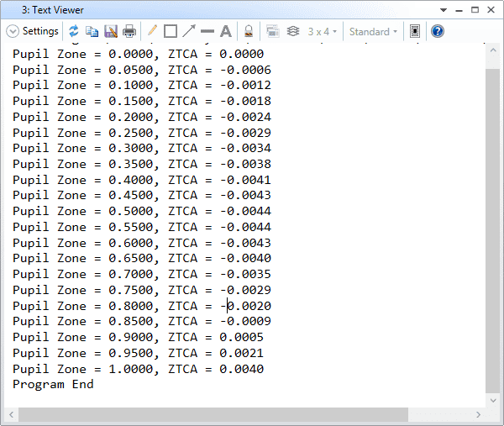This screenshot has width=504, height=426.
Task: Click the Pupil Zone = 0.5000 line
Action: click(x=142, y=211)
